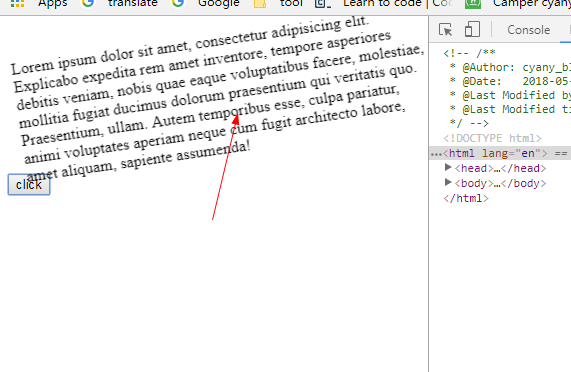Viewport: 571px width, 372px height.
Task: Switch to the Console tab in DevTools
Action: 528,30
